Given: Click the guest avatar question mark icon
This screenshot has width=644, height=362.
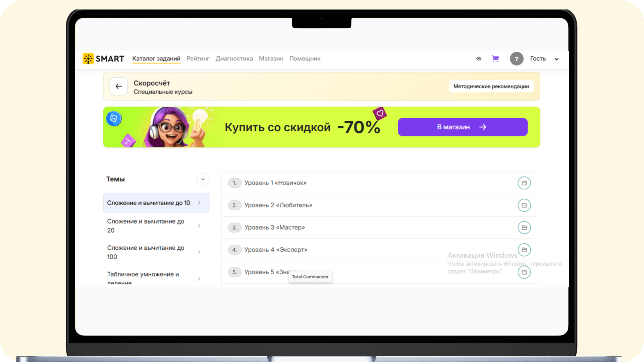Looking at the screenshot, I should tap(517, 59).
